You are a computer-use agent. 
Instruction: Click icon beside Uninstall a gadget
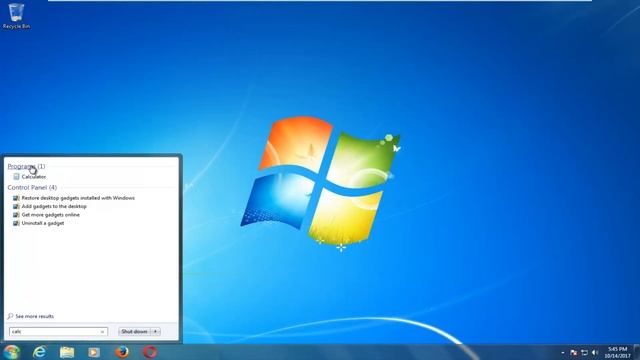point(16,223)
